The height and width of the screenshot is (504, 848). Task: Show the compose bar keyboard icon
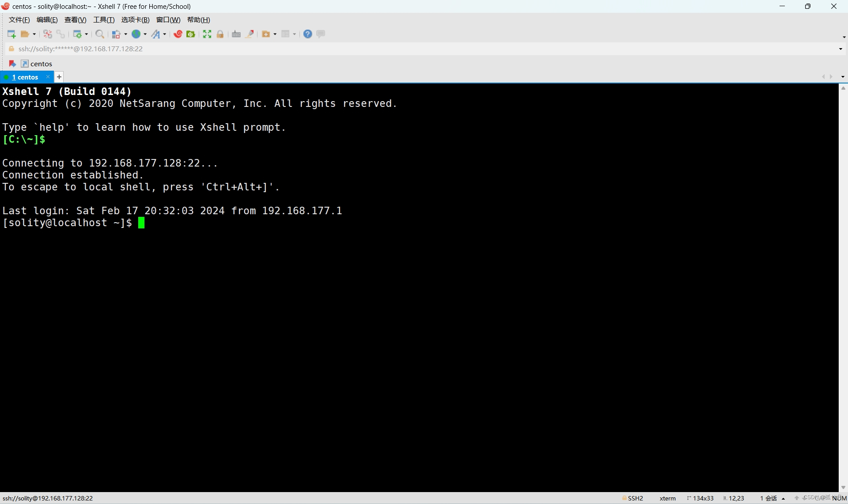(236, 34)
